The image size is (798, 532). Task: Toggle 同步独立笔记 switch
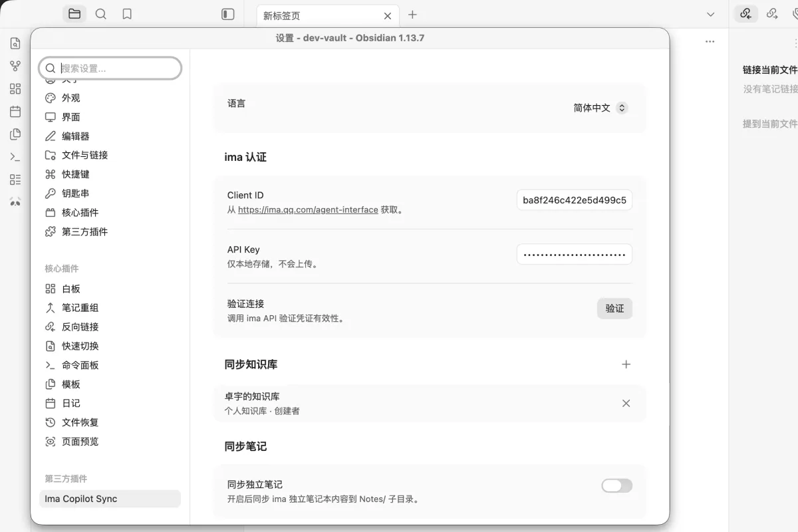pyautogui.click(x=616, y=485)
